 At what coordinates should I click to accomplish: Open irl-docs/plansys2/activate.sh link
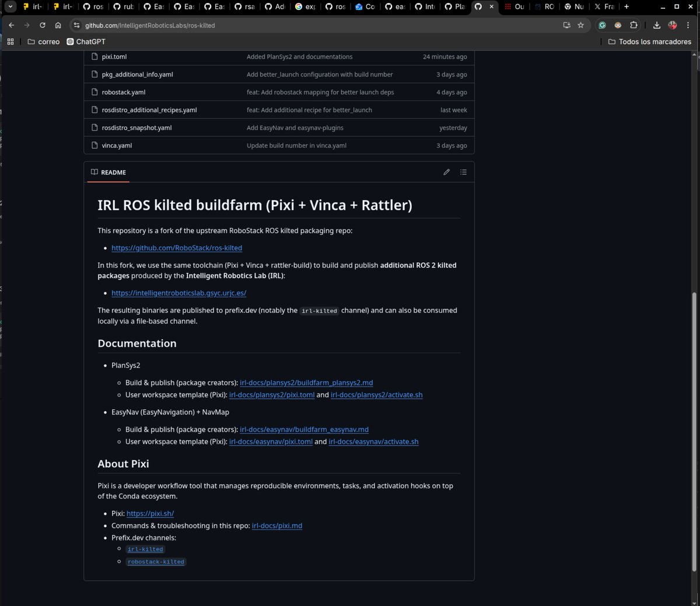(377, 395)
